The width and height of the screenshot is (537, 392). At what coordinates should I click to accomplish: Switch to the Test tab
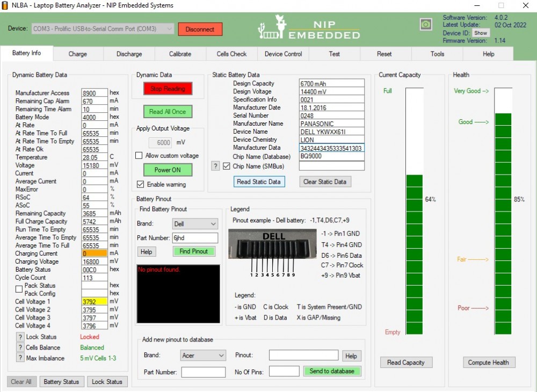(x=334, y=54)
